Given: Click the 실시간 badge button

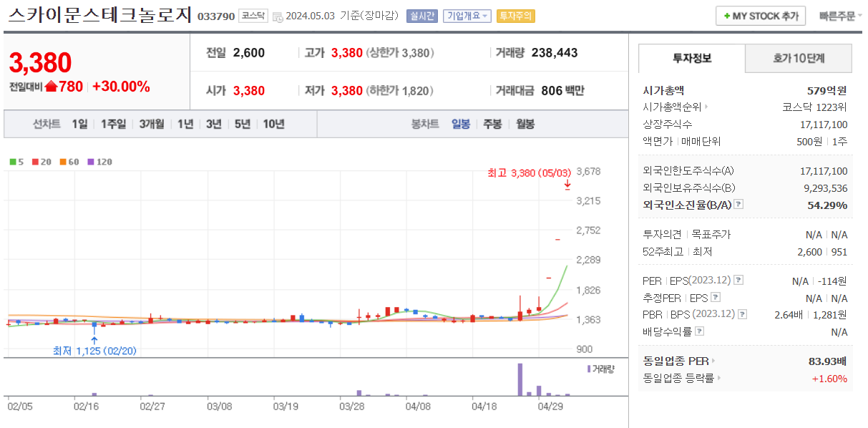Looking at the screenshot, I should pos(421,16).
